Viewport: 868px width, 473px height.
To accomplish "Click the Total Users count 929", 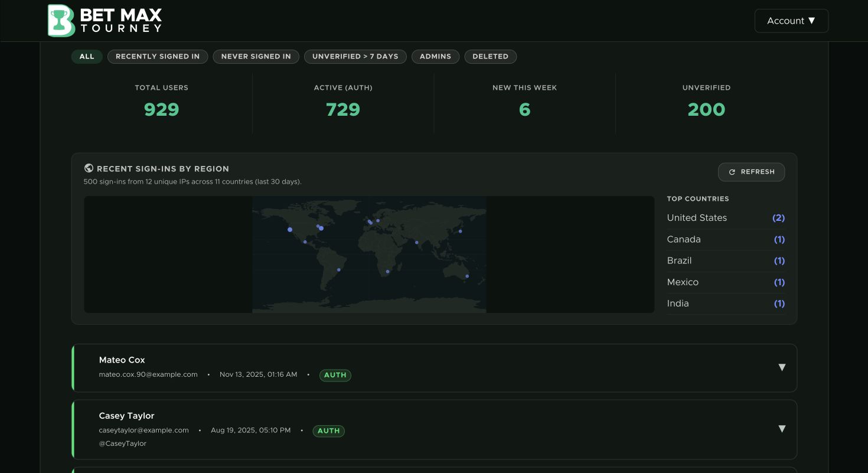I will [x=162, y=109].
